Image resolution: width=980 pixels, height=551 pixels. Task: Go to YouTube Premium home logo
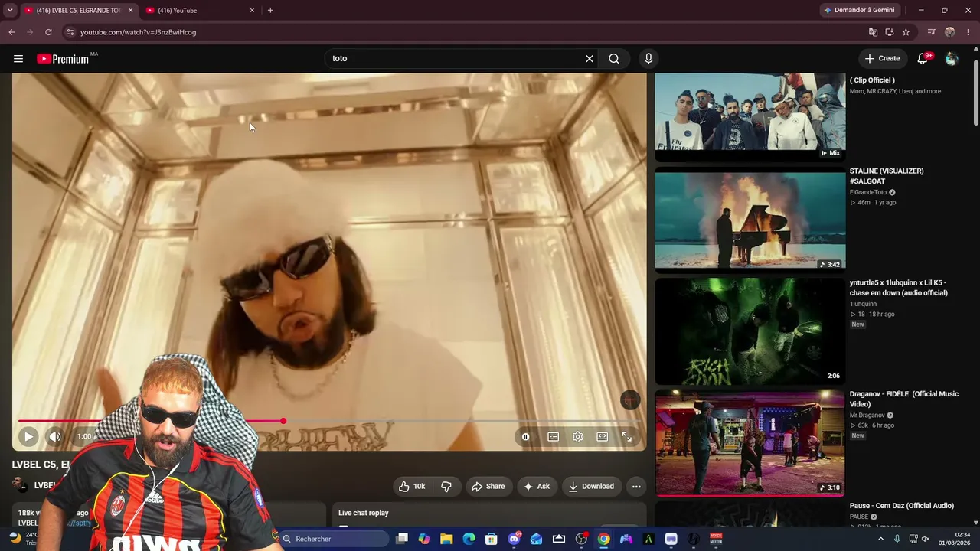click(x=63, y=59)
